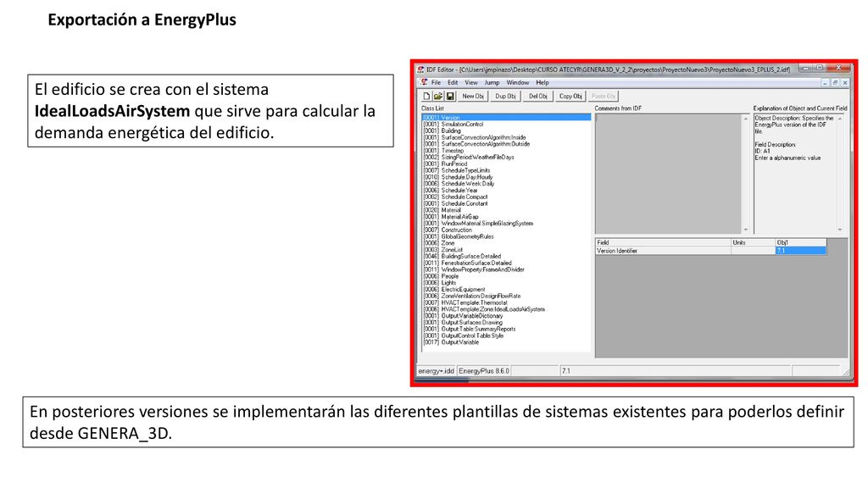868x488 pixels.
Task: Minimize the inner document window
Action: 825,82
